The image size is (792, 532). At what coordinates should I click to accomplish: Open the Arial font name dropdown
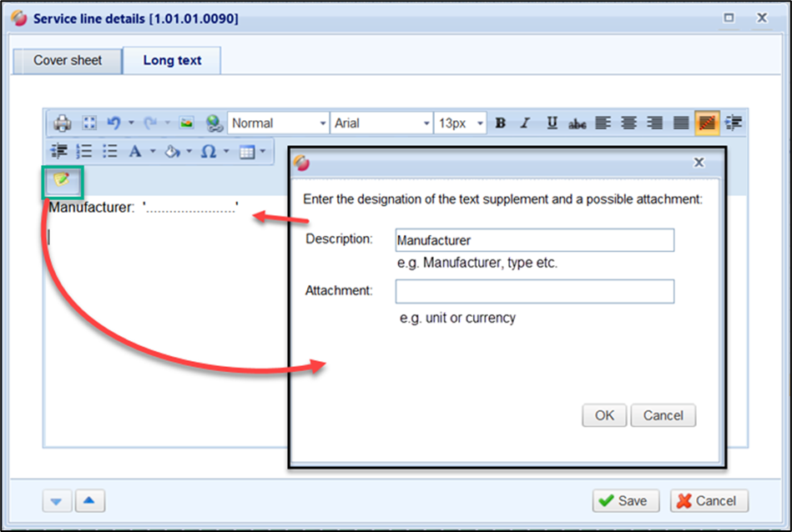381,123
